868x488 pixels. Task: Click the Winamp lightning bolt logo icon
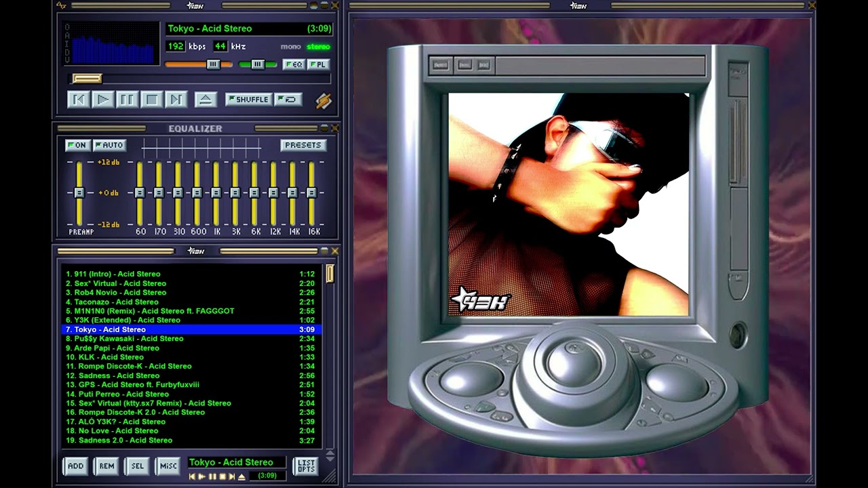point(323,100)
